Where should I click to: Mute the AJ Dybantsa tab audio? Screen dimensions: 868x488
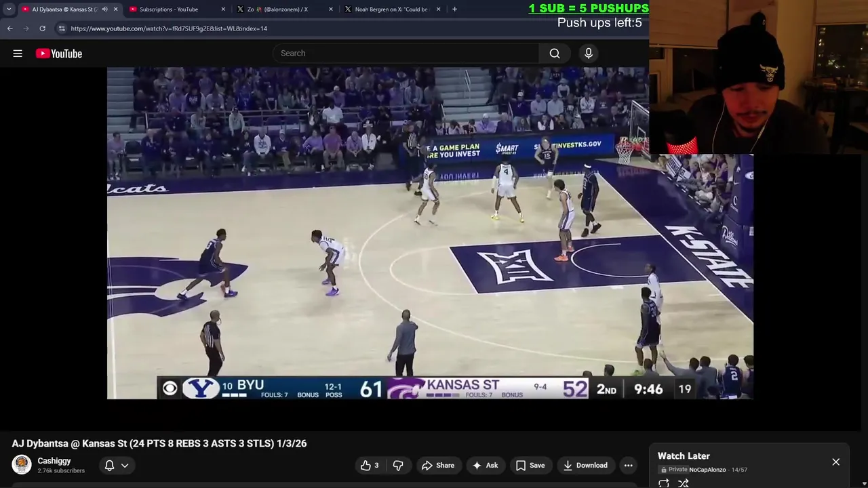(x=104, y=9)
